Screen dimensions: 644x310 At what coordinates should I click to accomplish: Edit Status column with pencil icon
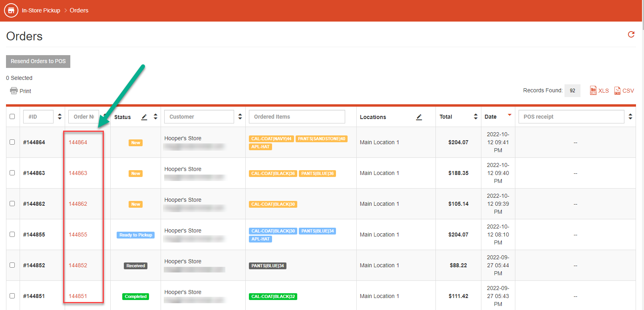[x=144, y=117]
